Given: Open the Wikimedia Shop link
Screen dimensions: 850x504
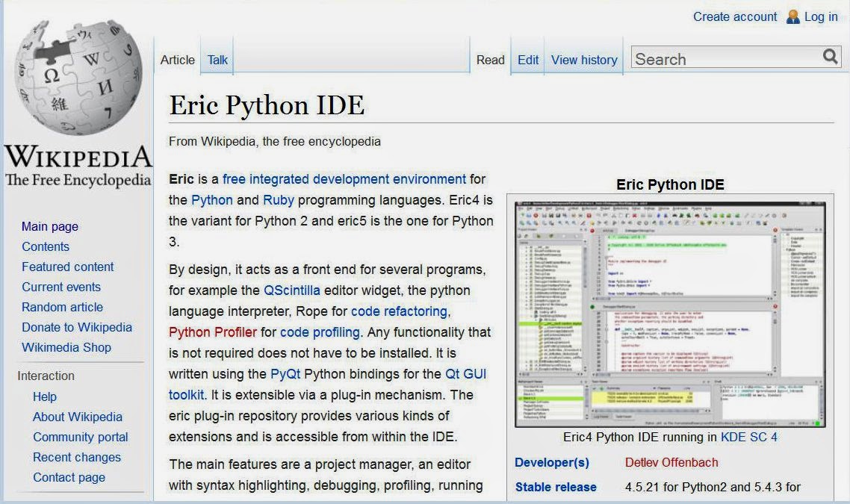Looking at the screenshot, I should 66,347.
